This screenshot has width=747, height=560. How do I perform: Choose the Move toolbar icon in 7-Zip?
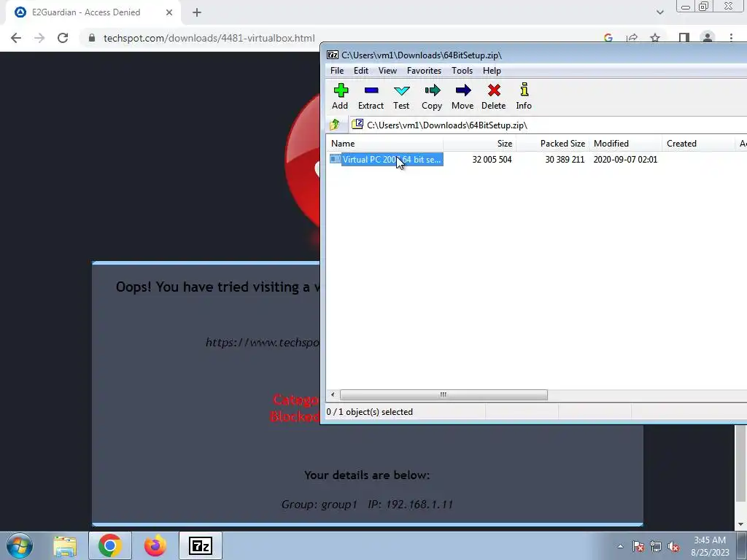pos(462,97)
